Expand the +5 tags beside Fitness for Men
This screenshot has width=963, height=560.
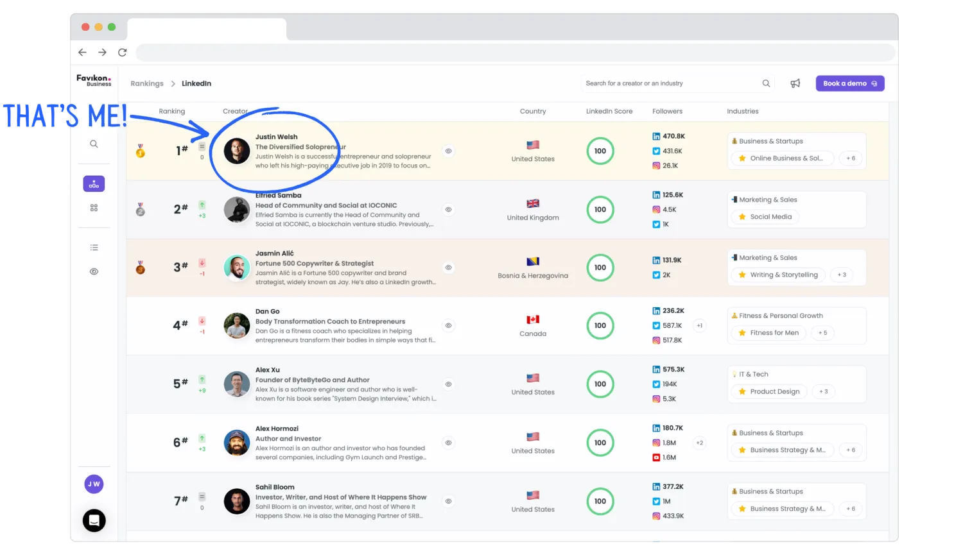pyautogui.click(x=822, y=333)
